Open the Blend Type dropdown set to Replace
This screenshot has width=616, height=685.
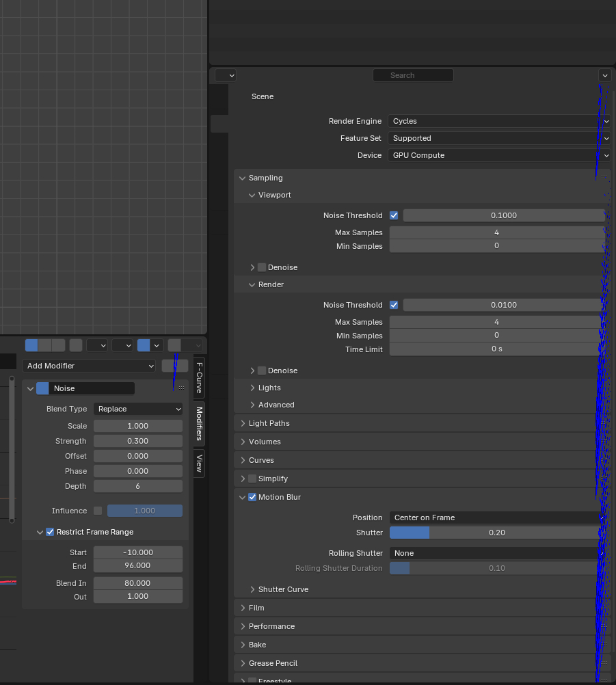click(x=138, y=409)
